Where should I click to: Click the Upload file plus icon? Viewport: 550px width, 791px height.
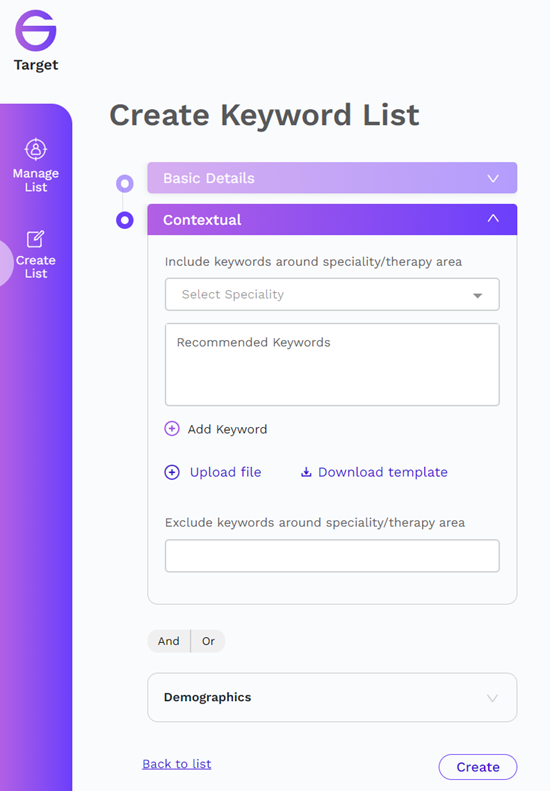pos(172,472)
